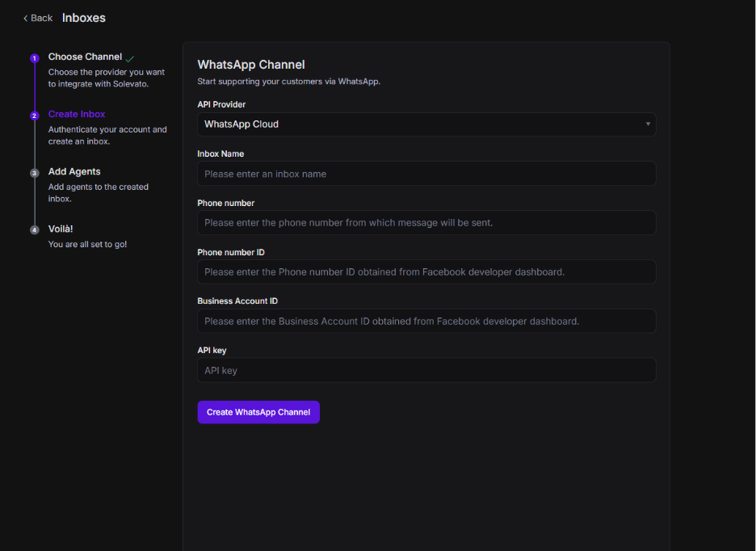Click the step 2 circle marker
The width and height of the screenshot is (756, 551).
click(34, 116)
